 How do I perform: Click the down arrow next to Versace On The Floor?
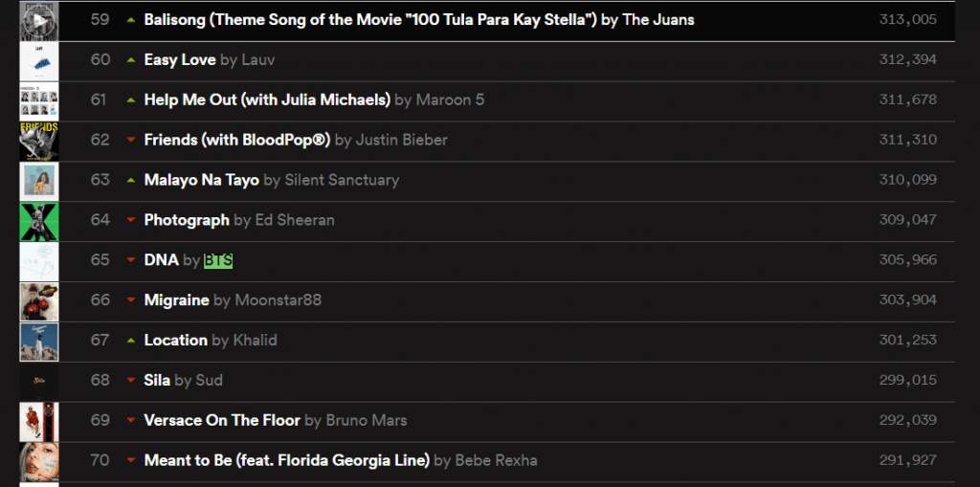point(131,421)
